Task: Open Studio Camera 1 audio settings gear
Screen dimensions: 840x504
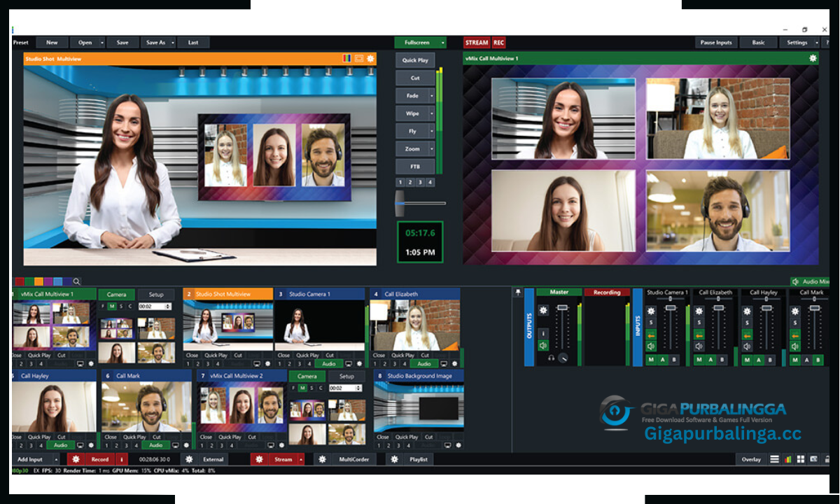Action: click(651, 311)
